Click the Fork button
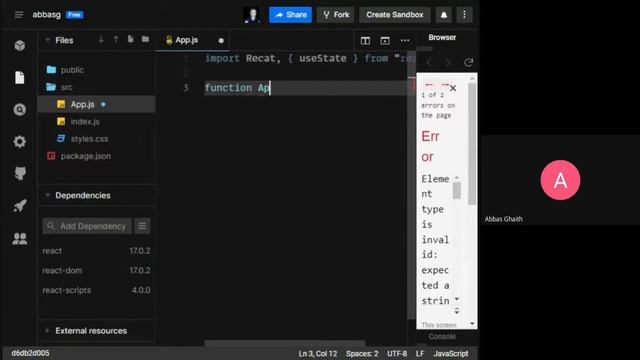This screenshot has height=360, width=640. (x=336, y=15)
